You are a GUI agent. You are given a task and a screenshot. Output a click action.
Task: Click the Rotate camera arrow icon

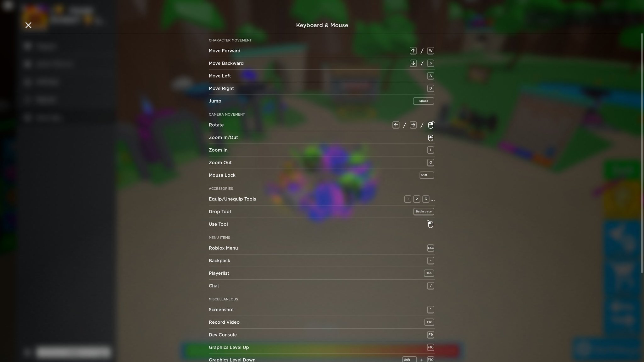click(x=395, y=125)
